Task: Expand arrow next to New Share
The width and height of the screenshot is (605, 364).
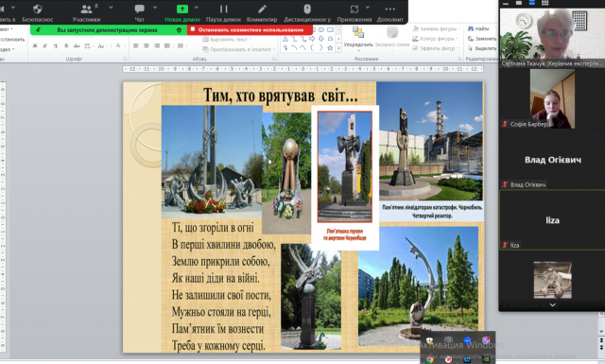Action: [197, 8]
